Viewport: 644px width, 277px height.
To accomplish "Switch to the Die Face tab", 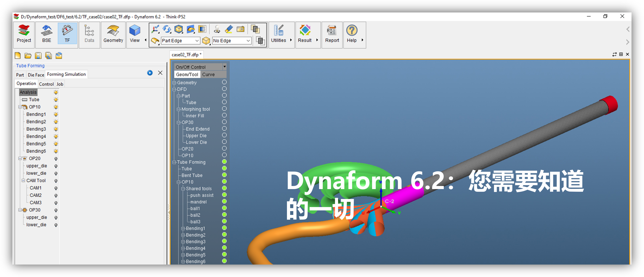I will point(36,75).
